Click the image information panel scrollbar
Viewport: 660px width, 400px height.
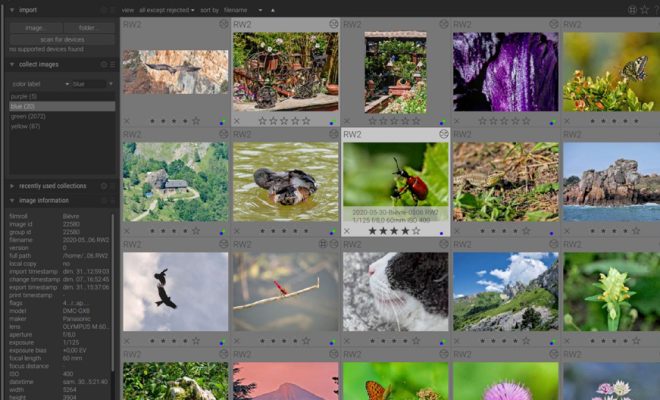click(x=112, y=293)
